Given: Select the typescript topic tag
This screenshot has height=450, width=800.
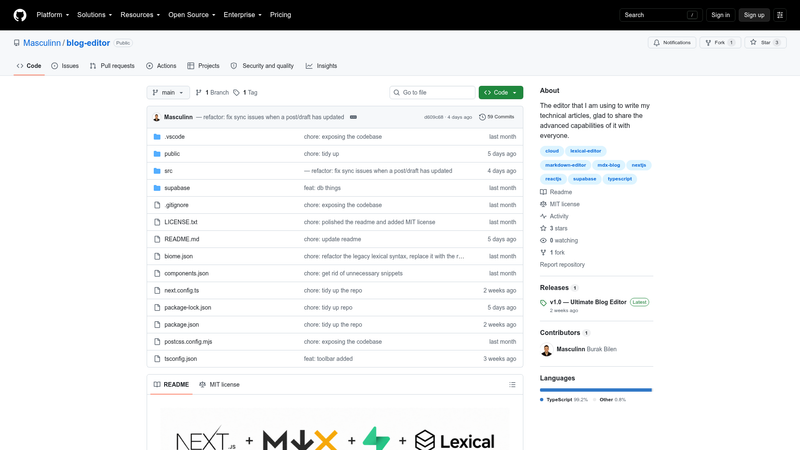Looking at the screenshot, I should pyautogui.click(x=619, y=179).
